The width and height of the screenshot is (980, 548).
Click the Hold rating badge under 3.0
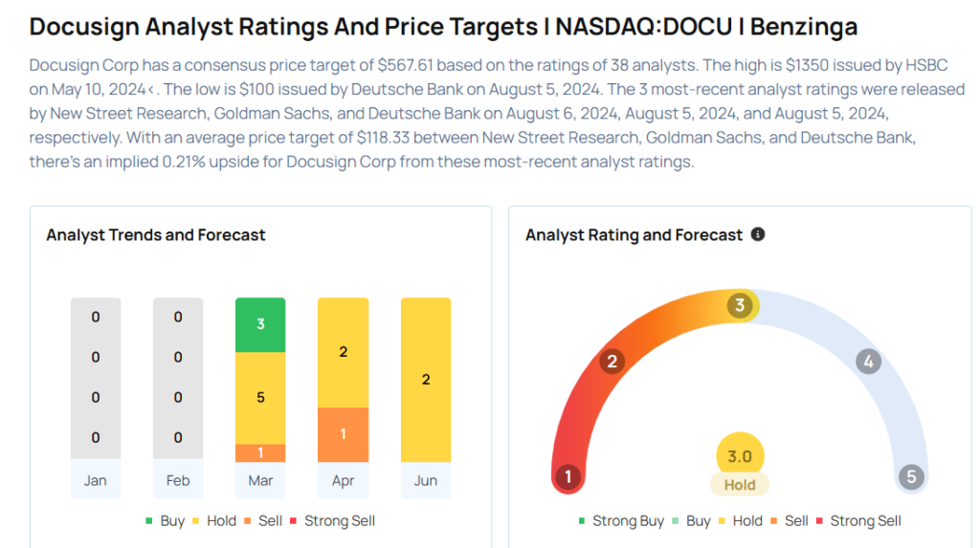coord(740,485)
